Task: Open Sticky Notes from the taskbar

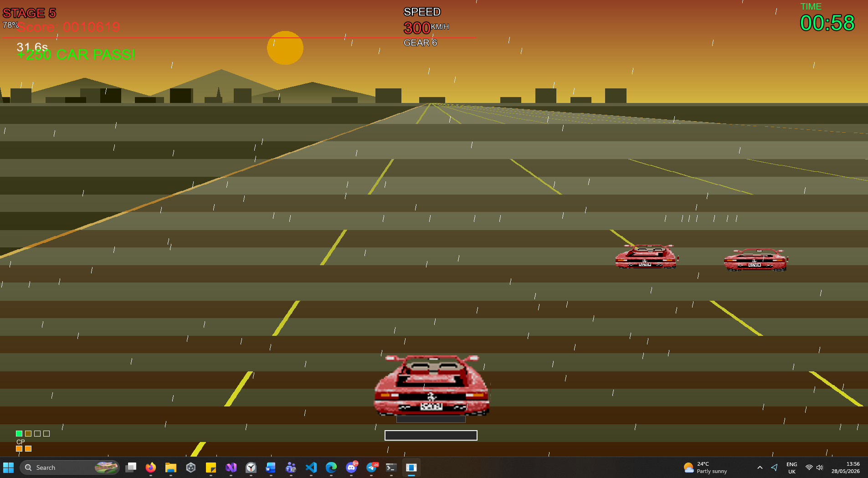Action: (x=211, y=468)
